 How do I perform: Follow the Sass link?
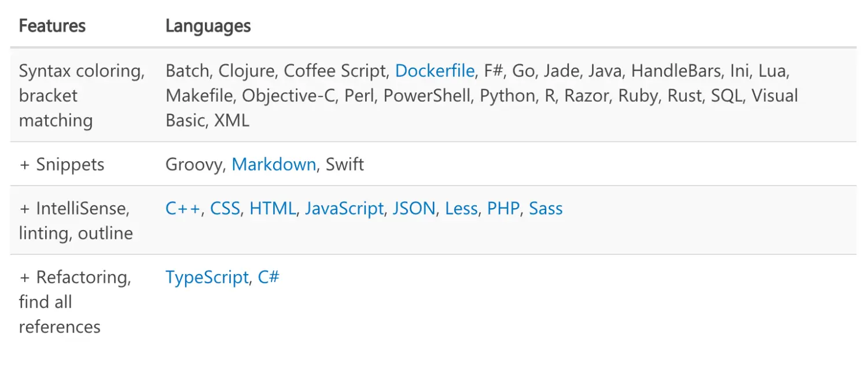(x=546, y=209)
